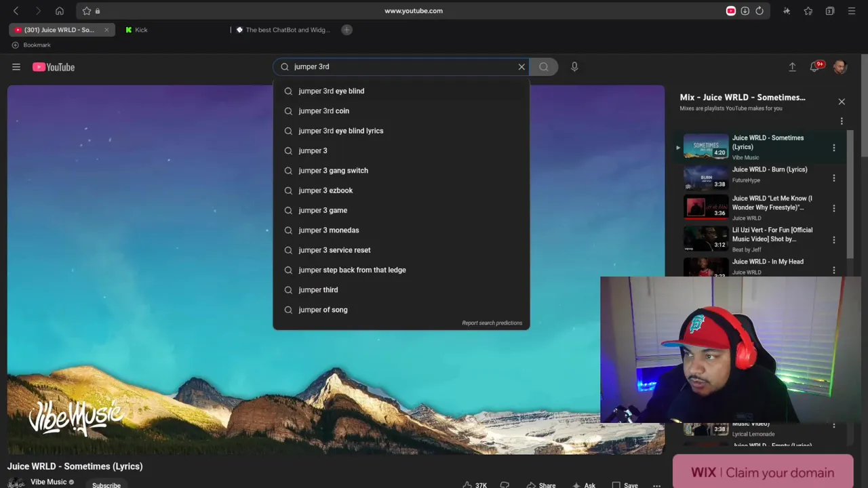Open options for Lil Uzi Vert For Fun

click(834, 239)
